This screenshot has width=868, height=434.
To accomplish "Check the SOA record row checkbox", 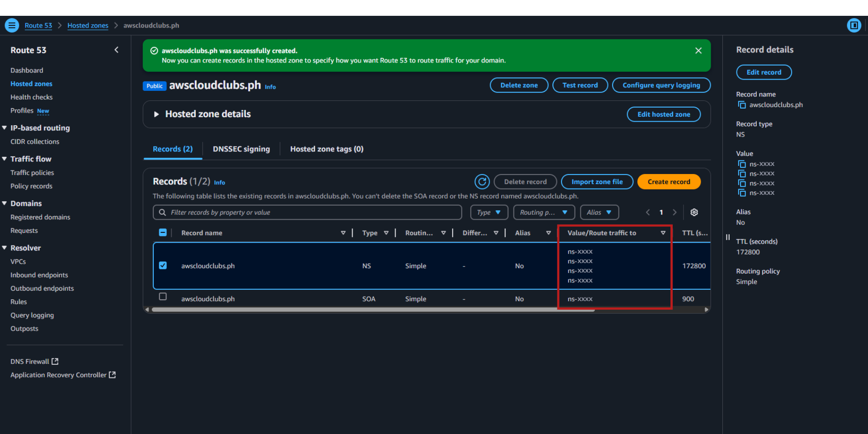I will (x=163, y=297).
